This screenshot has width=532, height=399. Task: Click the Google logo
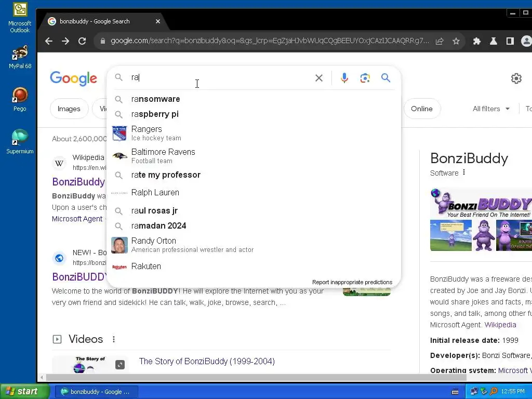(x=74, y=78)
